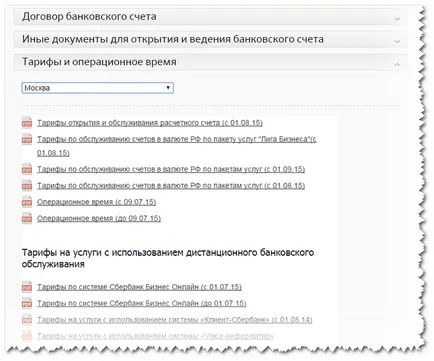The width and height of the screenshot is (434, 361).
Task: Open 'Сбербанк Бизнес Онлайн (с 01.07.15)' tariffs link
Action: 139,287
